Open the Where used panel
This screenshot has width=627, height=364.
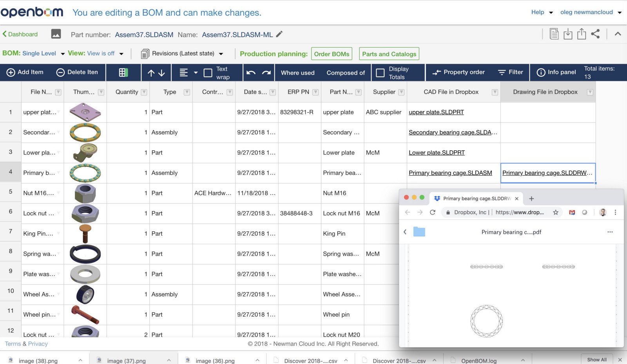tap(297, 72)
